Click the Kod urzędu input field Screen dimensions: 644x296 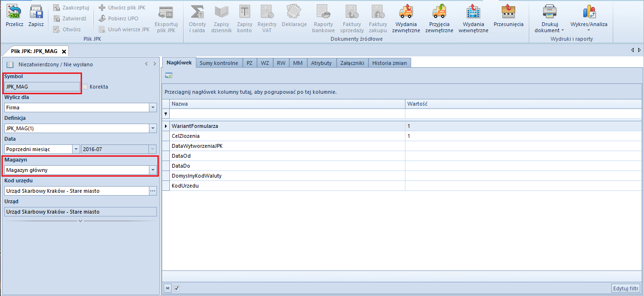[x=76, y=191]
